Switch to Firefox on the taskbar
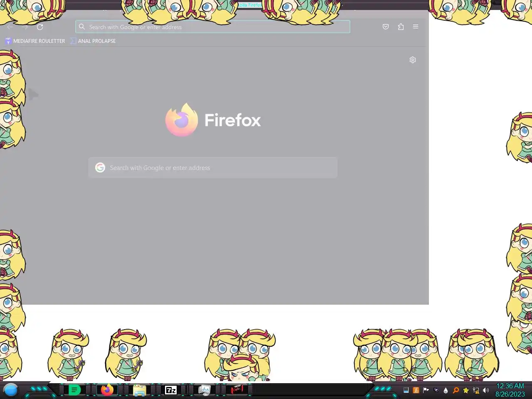Image resolution: width=532 pixels, height=399 pixels. [107, 390]
